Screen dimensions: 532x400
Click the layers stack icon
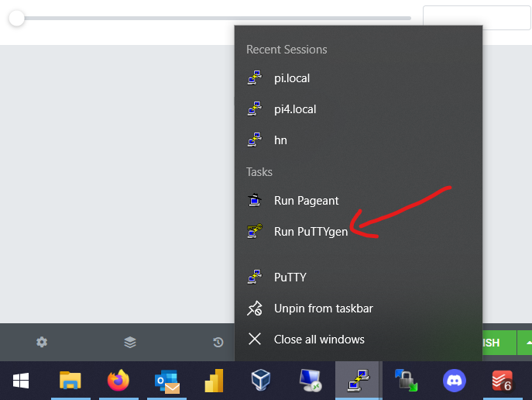coord(130,343)
